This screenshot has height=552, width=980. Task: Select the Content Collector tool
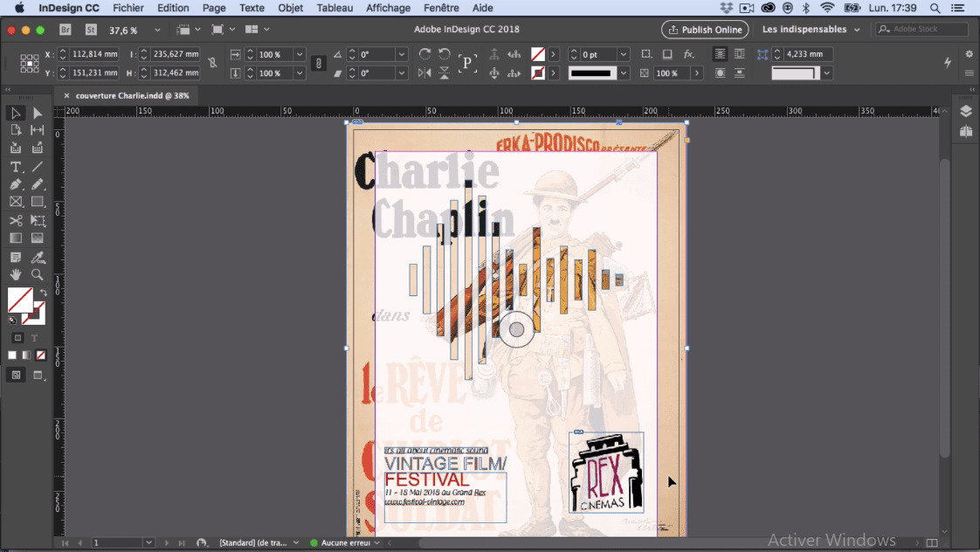click(16, 148)
